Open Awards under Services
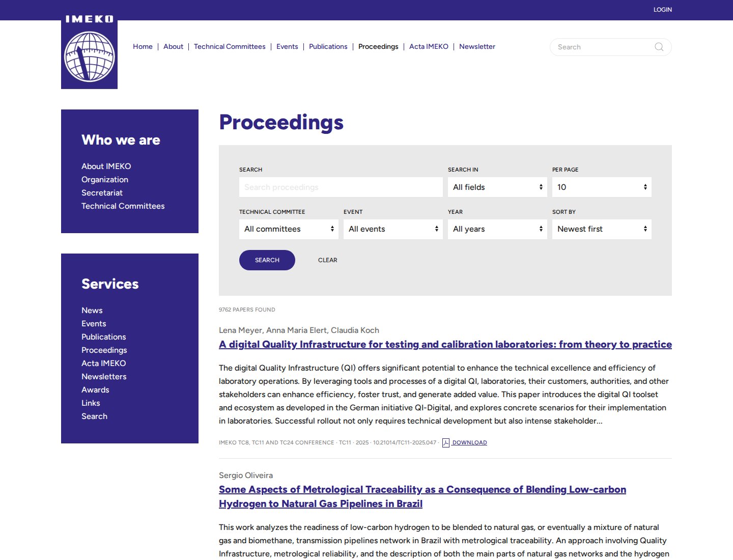Screen dimensions: 733x560 pos(95,390)
